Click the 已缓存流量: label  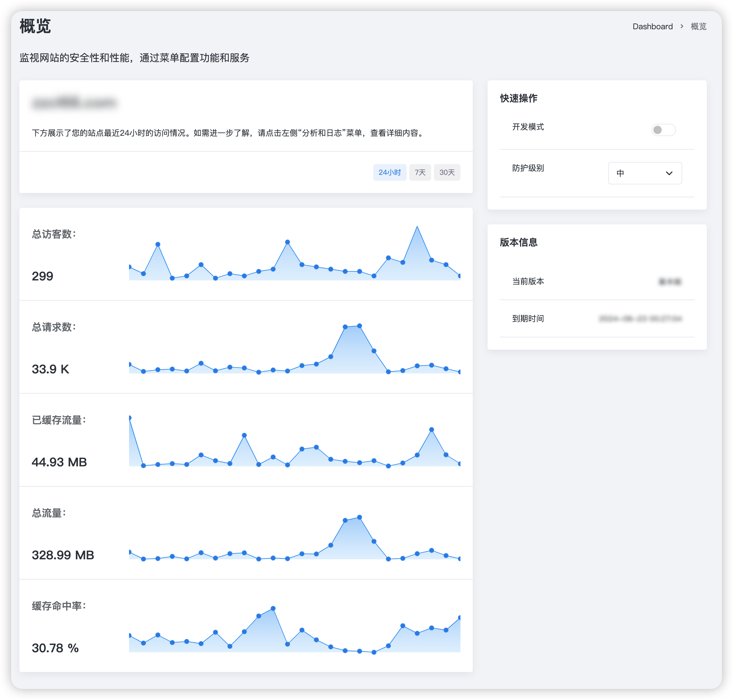(x=59, y=420)
